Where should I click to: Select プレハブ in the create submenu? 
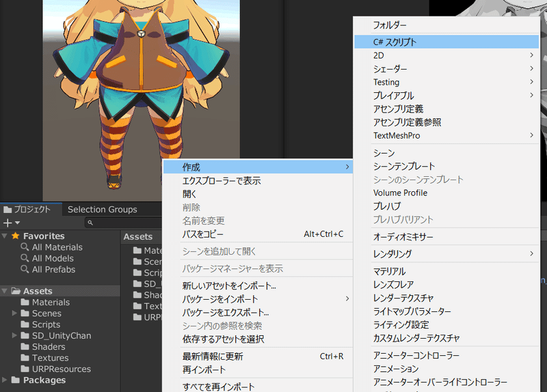[x=446, y=206]
